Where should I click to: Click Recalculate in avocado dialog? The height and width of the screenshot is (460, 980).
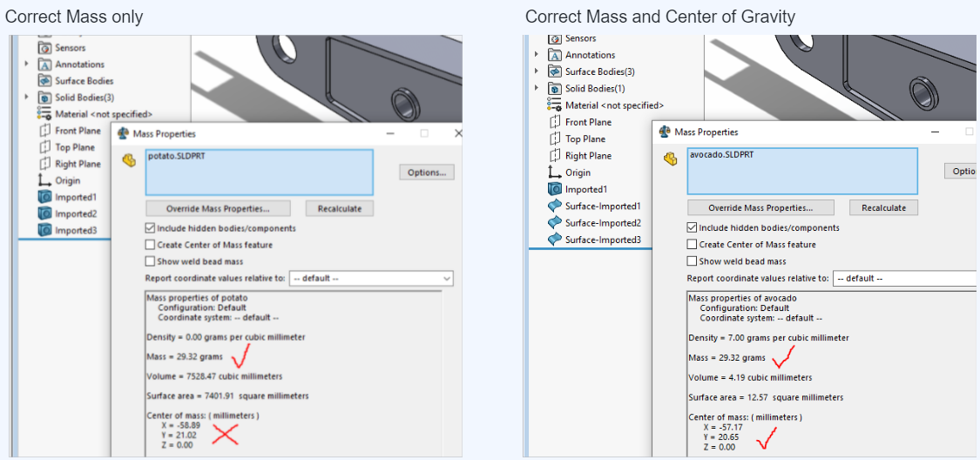884,207
